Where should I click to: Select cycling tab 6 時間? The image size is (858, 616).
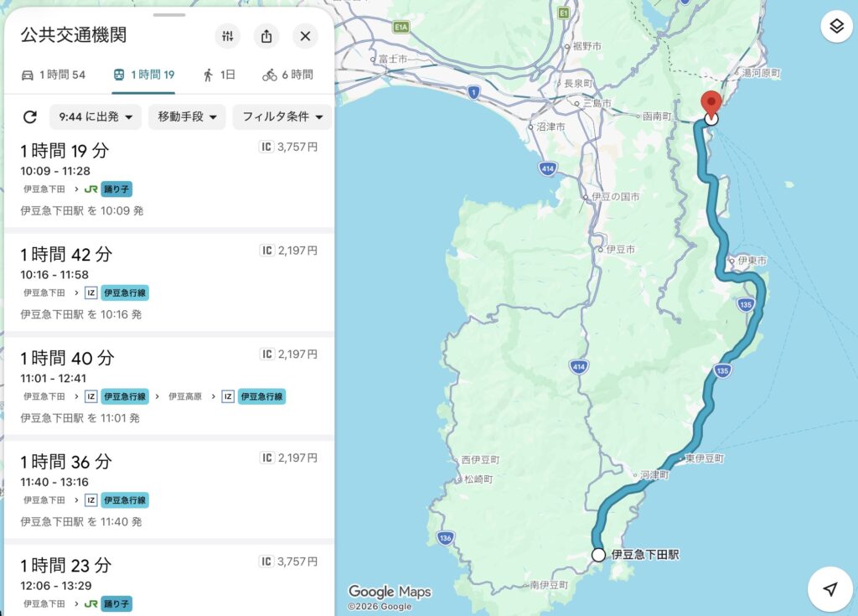coord(288,75)
